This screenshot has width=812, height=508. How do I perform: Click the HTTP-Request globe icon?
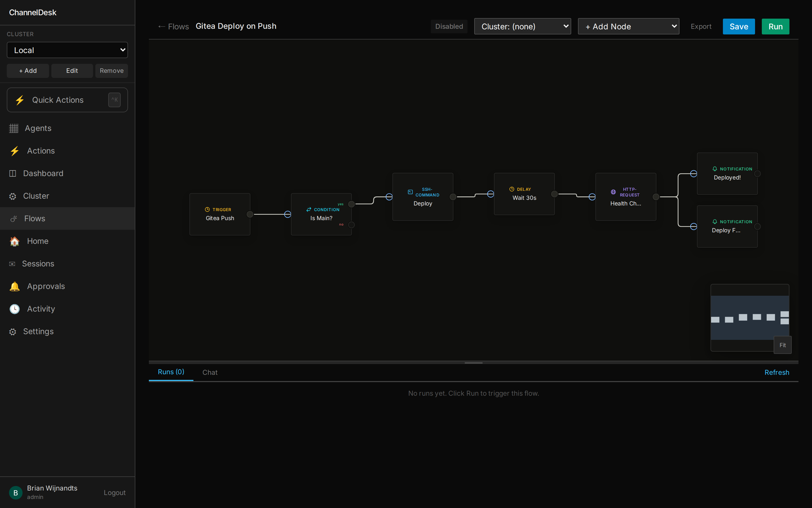(613, 192)
